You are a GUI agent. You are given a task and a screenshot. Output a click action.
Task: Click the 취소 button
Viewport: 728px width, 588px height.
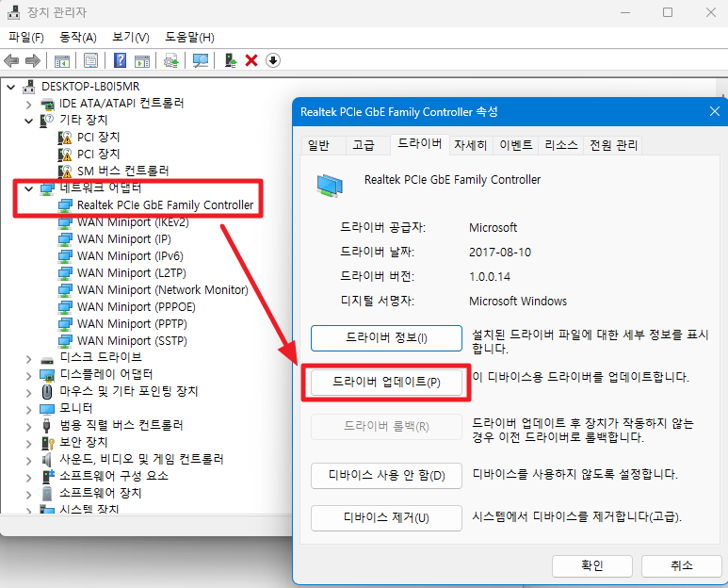[682, 565]
